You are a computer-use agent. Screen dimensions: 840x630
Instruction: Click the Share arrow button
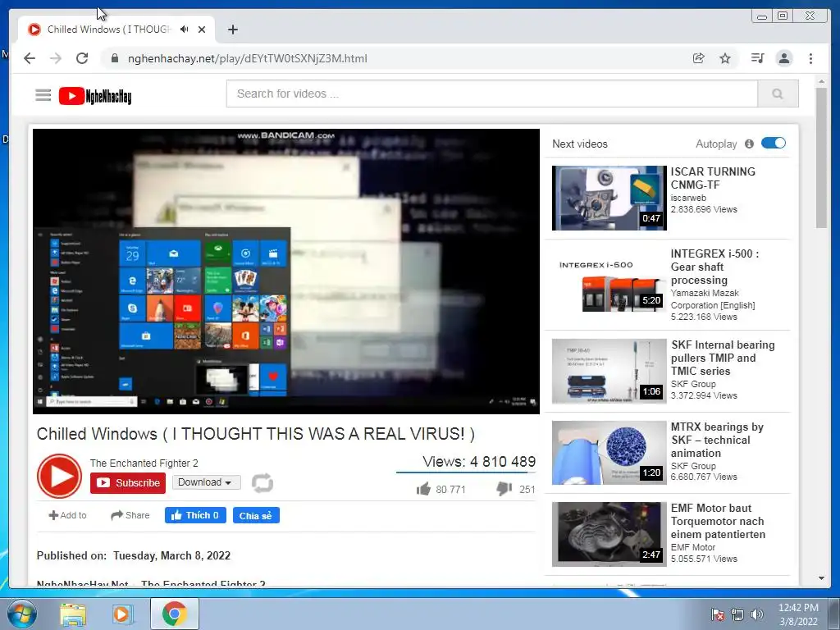coord(130,515)
